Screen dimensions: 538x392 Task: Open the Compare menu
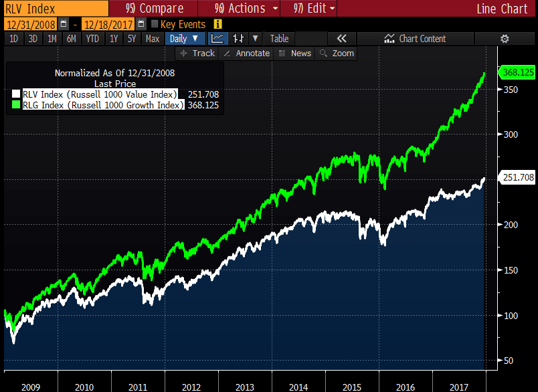click(x=154, y=8)
